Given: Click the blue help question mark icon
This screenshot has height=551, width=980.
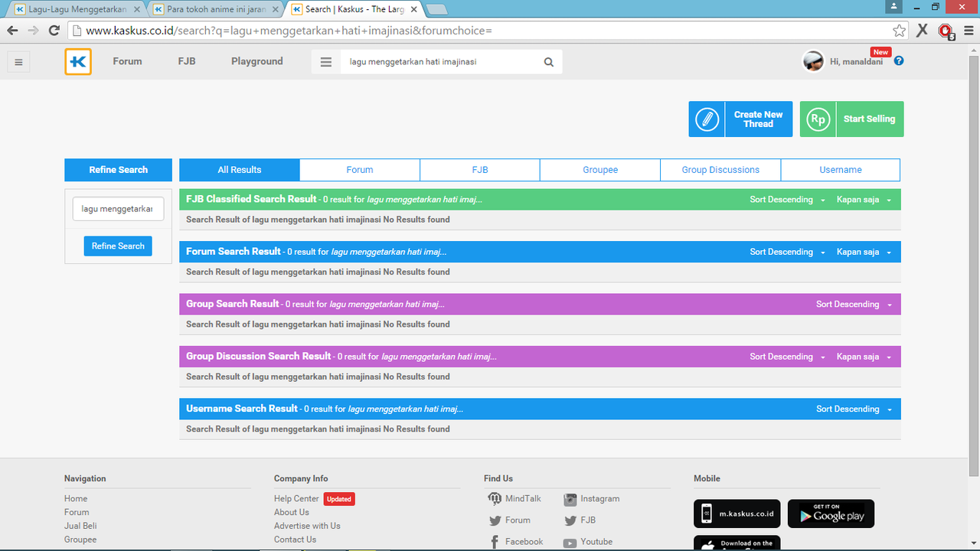Looking at the screenshot, I should [x=899, y=60].
